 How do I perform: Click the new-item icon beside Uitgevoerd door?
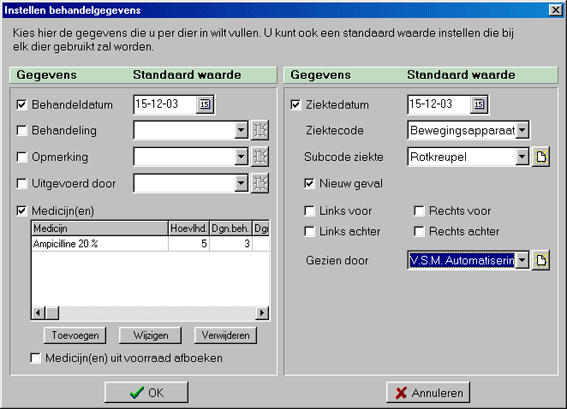click(x=260, y=183)
